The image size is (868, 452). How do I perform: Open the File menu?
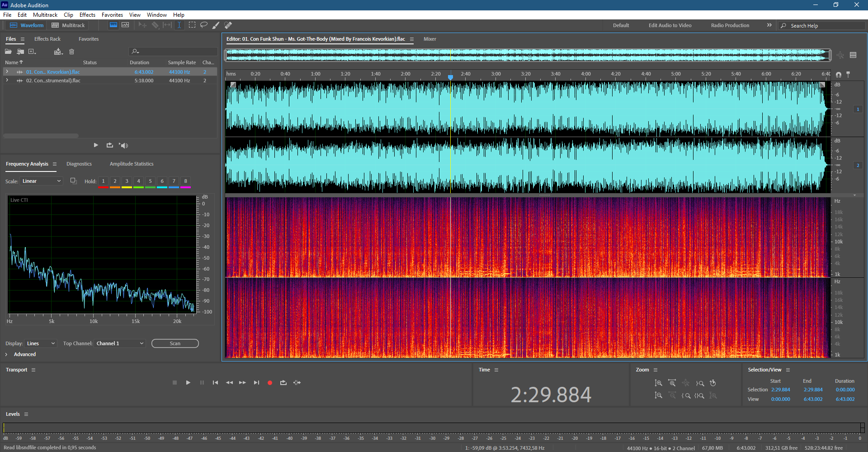point(7,15)
